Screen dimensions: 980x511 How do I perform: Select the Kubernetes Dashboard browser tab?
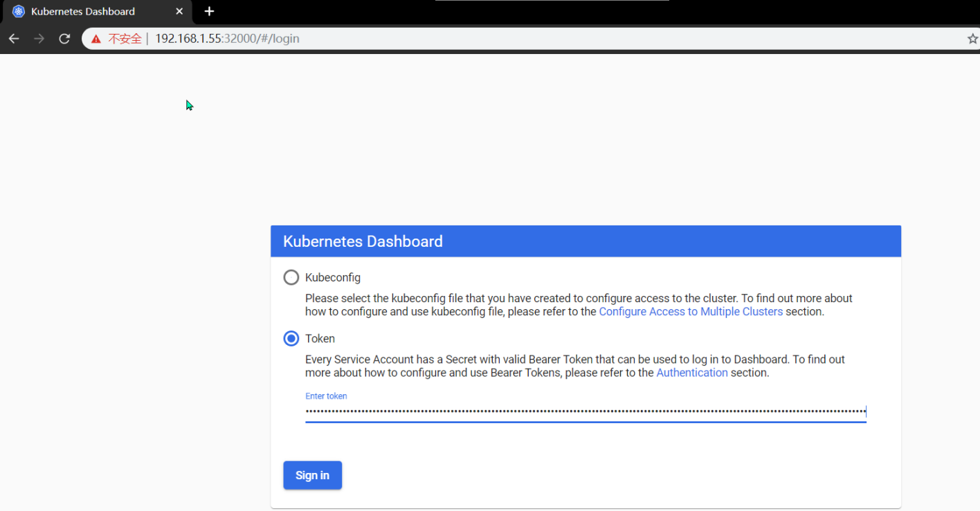(x=97, y=12)
